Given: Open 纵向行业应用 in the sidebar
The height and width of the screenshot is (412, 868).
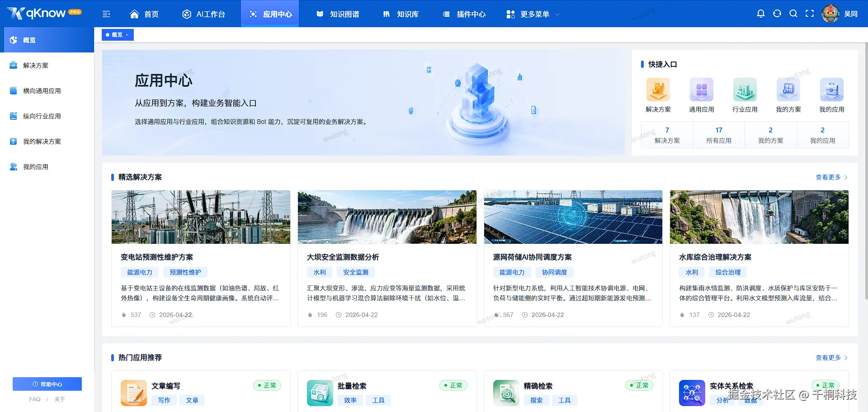Looking at the screenshot, I should click(x=47, y=116).
